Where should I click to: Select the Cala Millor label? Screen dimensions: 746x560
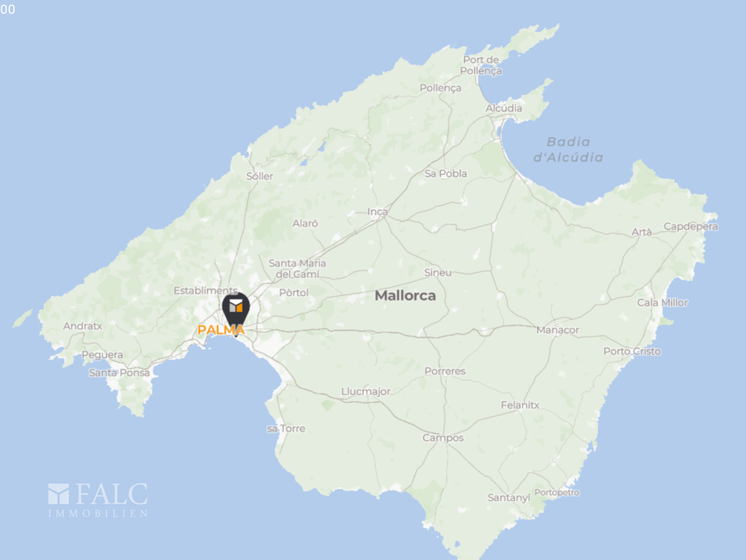pyautogui.click(x=662, y=303)
